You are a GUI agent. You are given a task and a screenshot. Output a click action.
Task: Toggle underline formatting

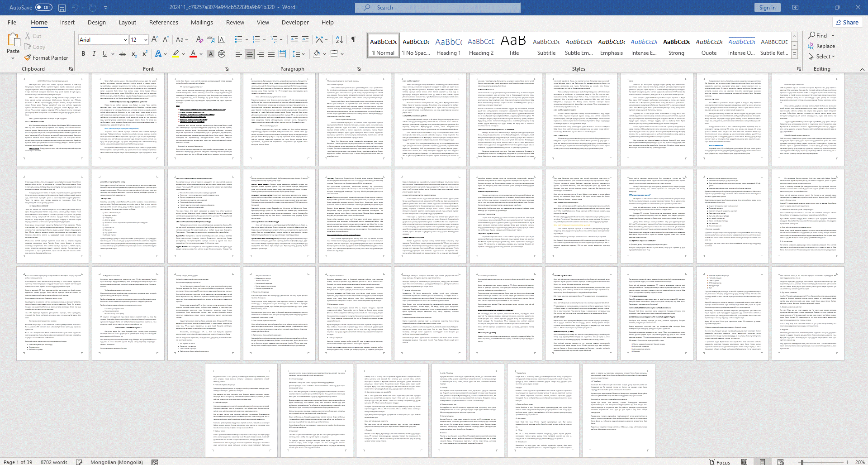pyautogui.click(x=104, y=54)
